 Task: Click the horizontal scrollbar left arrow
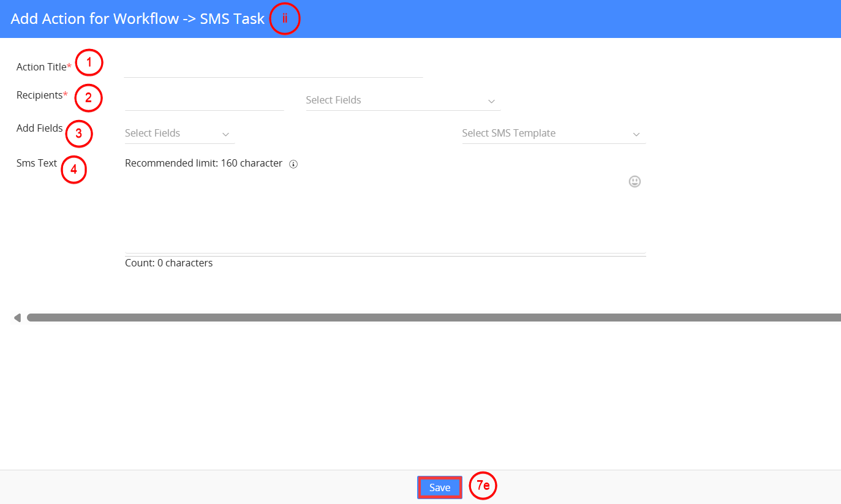[17, 317]
